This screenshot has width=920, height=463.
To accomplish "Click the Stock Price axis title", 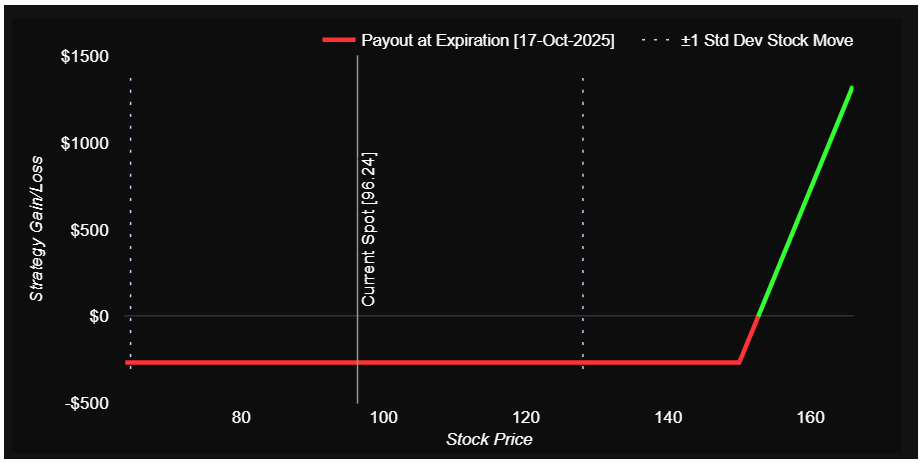I will [x=489, y=439].
